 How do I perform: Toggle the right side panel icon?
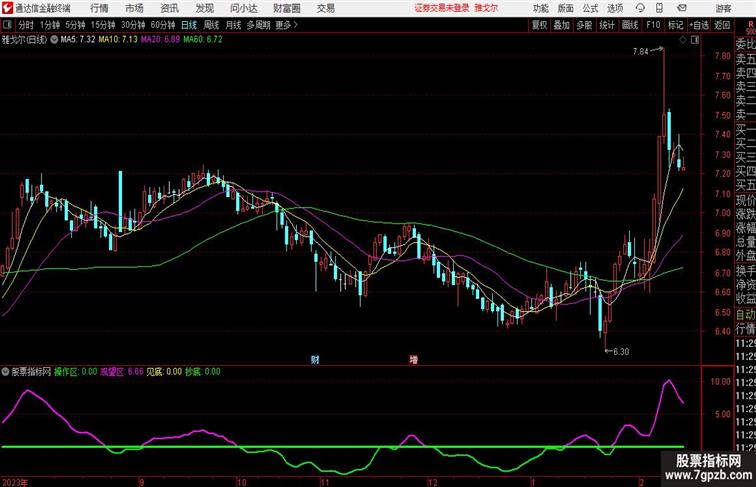click(695, 41)
